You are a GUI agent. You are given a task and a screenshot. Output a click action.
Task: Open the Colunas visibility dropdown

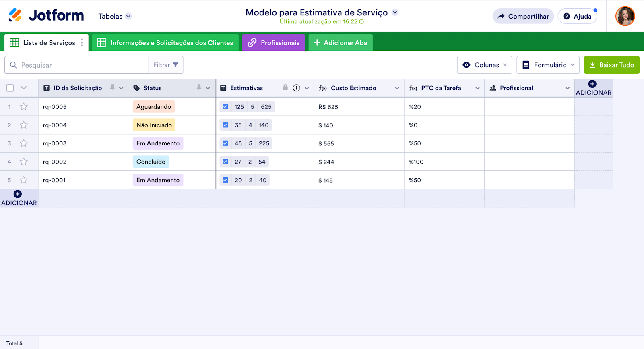click(x=485, y=65)
